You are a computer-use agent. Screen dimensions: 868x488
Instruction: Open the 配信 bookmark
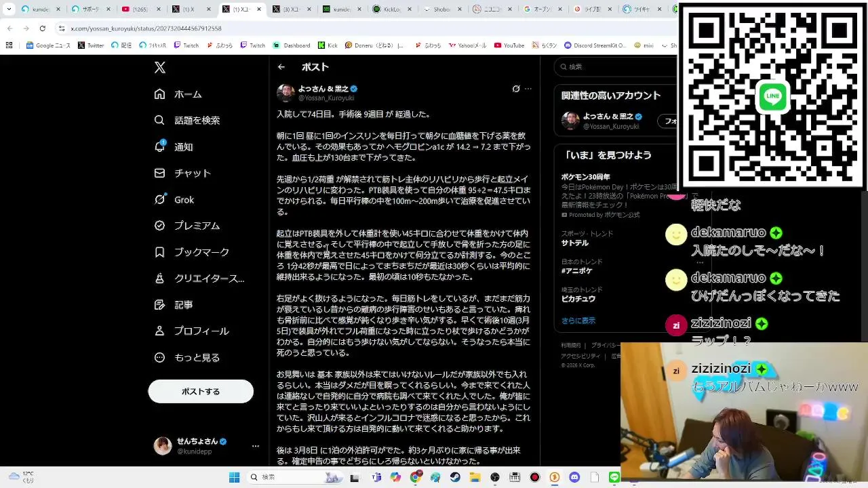pyautogui.click(x=121, y=45)
